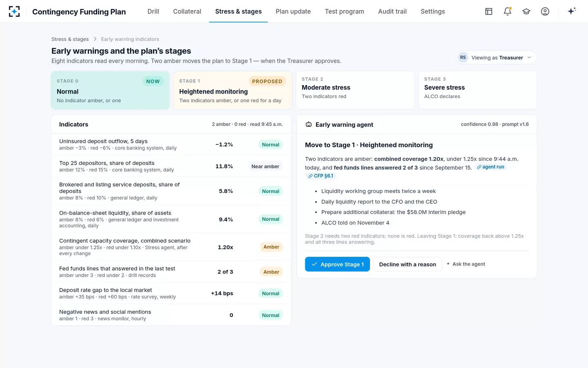The height and width of the screenshot is (368, 588).
Task: Click the Stress & stages breadcrumb link
Action: pos(70,39)
